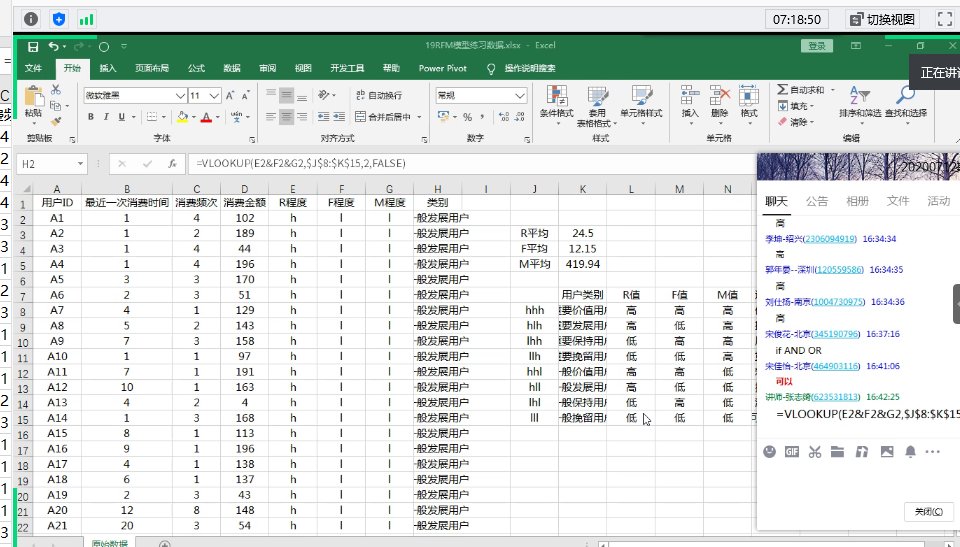
Task: Toggle Center horizontal alignment
Action: 286,116
